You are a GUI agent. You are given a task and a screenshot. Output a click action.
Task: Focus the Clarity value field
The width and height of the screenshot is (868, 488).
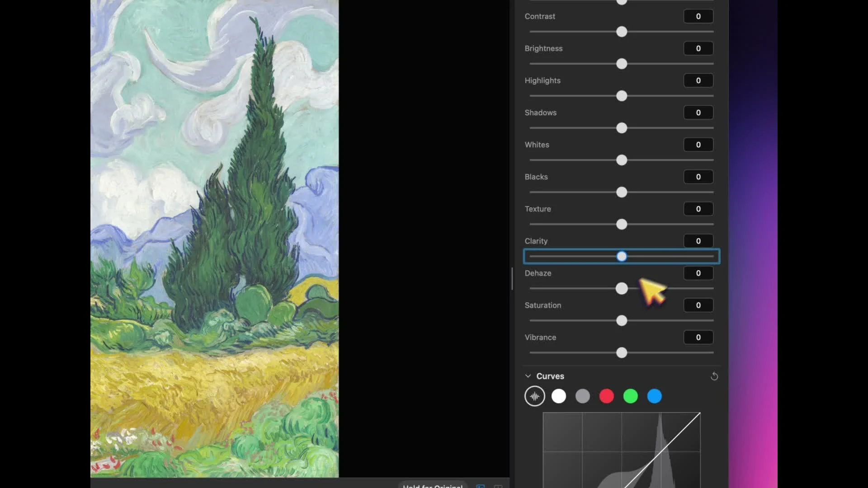point(698,241)
